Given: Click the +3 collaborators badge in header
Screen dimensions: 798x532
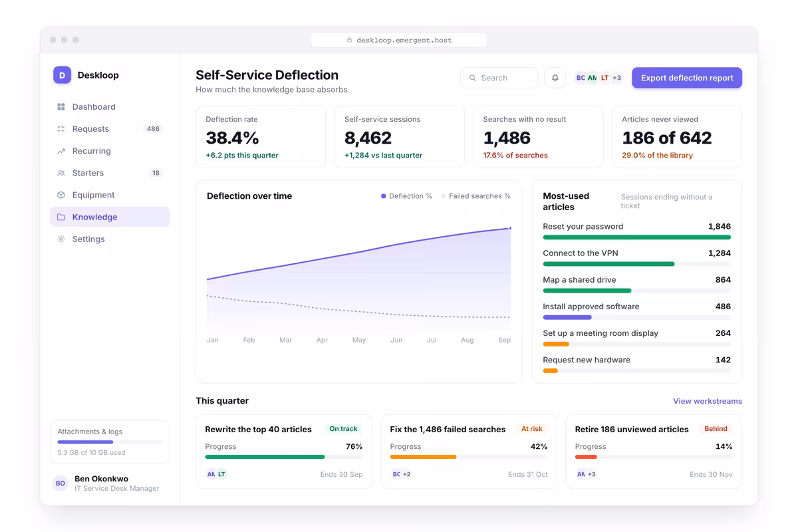Looking at the screenshot, I should tap(616, 78).
